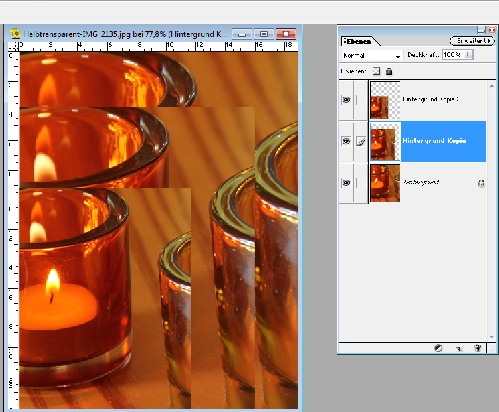The height and width of the screenshot is (412, 499).
Task: Open the Deckkraft opacity slider arrow
Action: tap(468, 54)
